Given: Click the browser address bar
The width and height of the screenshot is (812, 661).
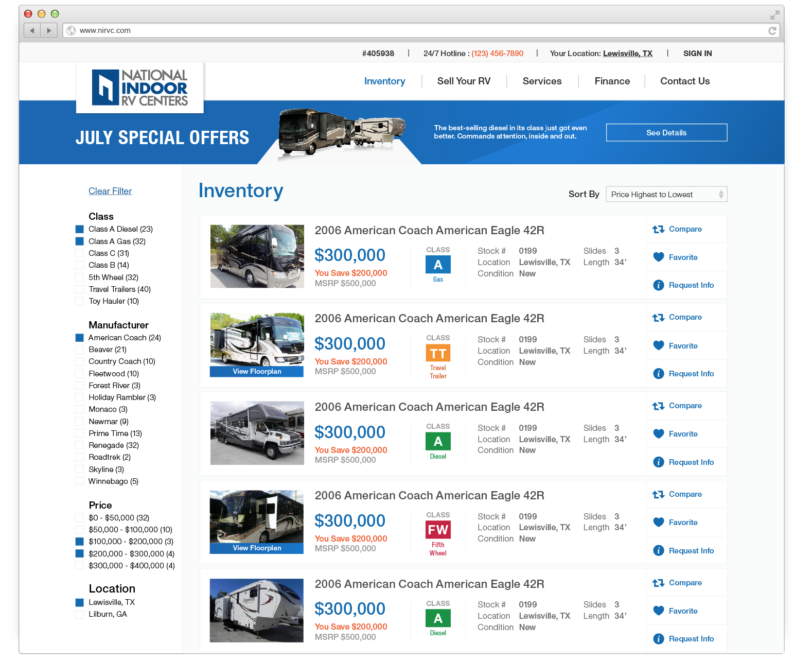Looking at the screenshot, I should coord(421,30).
